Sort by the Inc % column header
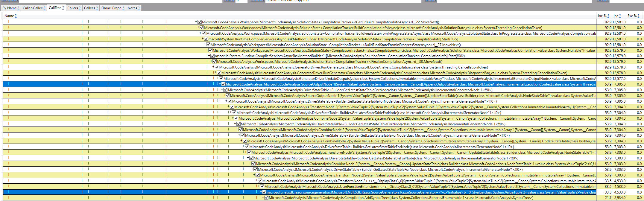Viewport: 644px width, 201px height. pyautogui.click(x=602, y=16)
